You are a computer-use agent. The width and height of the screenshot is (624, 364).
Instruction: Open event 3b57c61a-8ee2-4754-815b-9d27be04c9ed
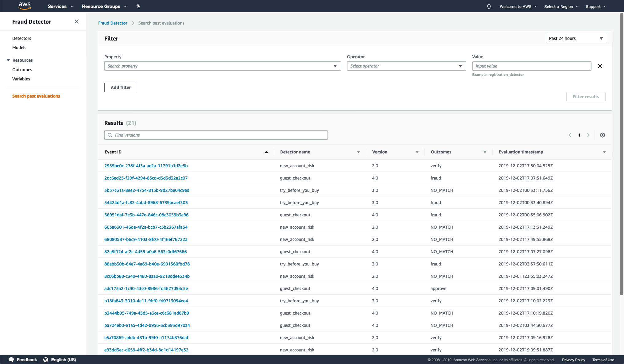147,190
